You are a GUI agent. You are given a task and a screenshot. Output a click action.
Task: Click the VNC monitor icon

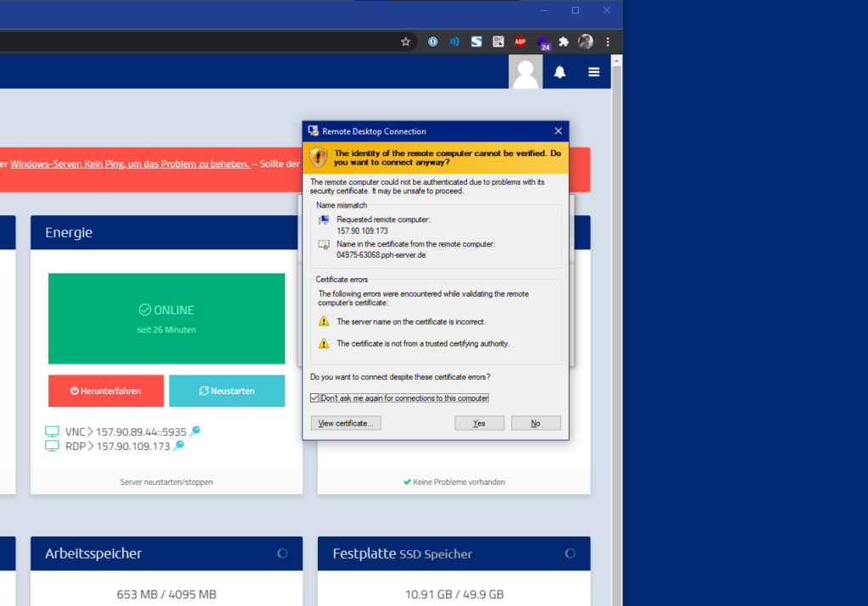tap(52, 431)
